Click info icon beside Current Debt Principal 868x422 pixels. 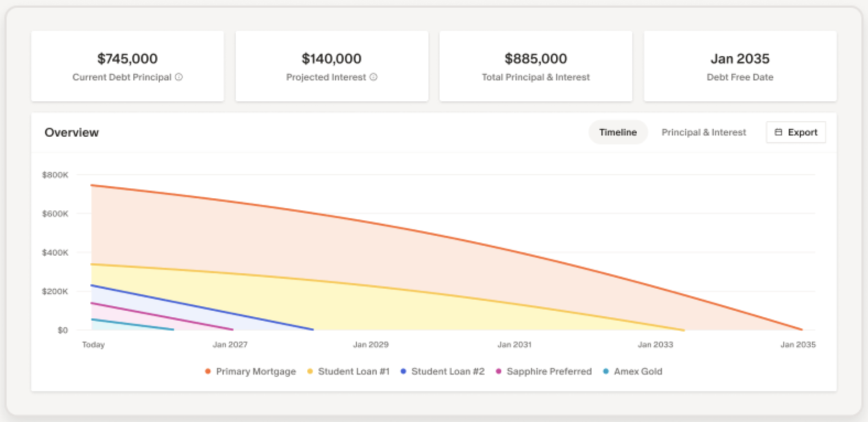(179, 77)
